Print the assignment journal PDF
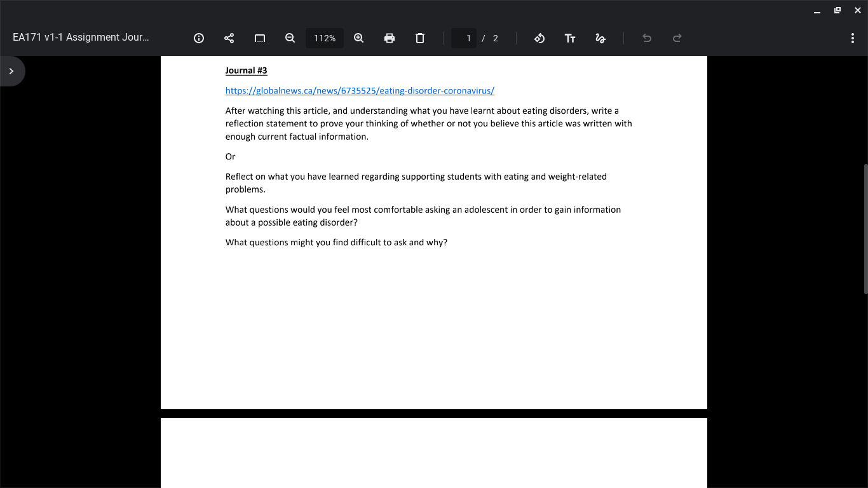 coord(389,38)
